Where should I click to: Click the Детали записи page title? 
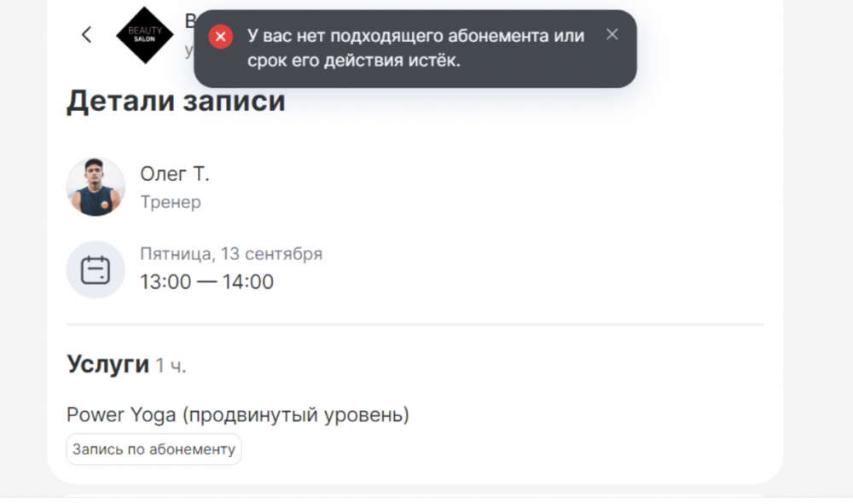point(176,101)
